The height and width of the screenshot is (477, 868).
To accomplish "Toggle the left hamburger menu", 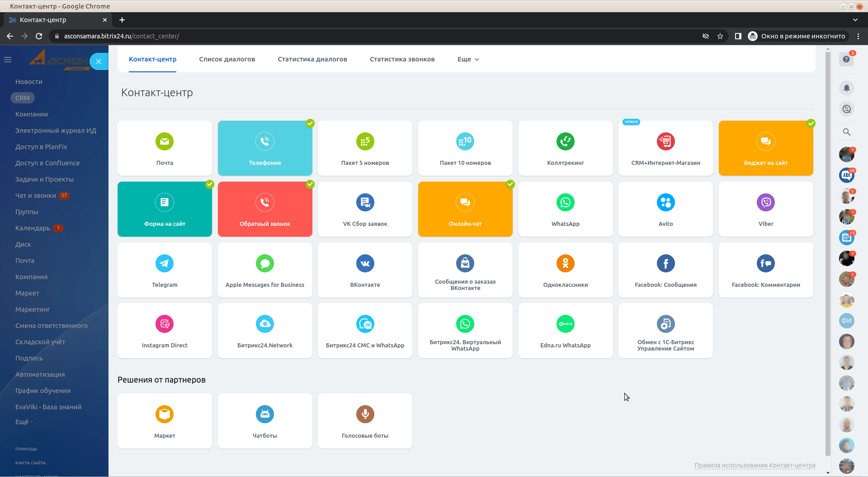I will pos(8,59).
